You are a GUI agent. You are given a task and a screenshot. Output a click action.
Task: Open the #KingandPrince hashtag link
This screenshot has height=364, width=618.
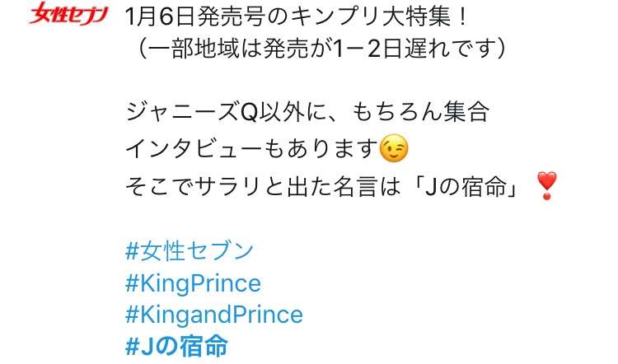(214, 315)
